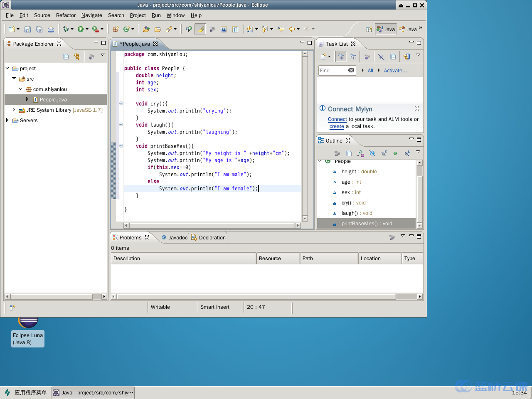Click the Open Task toolbar icon
The height and width of the screenshot is (399, 532).
click(x=158, y=29)
